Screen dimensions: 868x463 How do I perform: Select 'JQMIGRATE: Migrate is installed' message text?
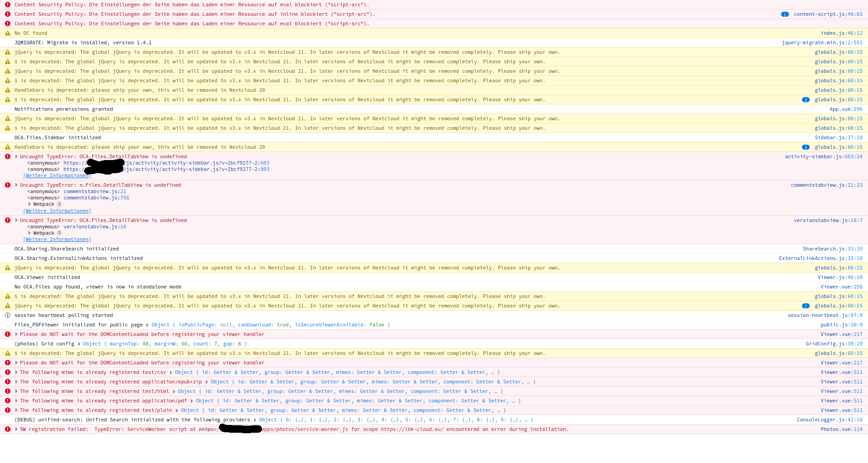tap(83, 43)
